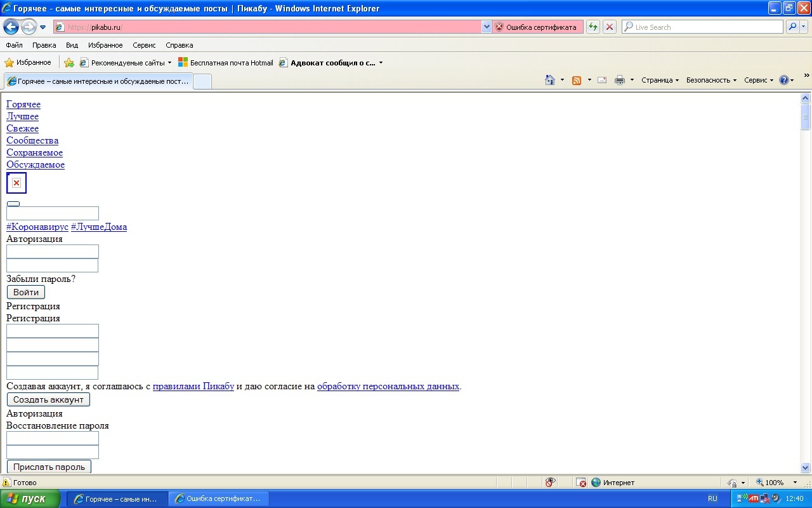Open a new blank tab
The height and width of the screenshot is (508, 812).
202,81
